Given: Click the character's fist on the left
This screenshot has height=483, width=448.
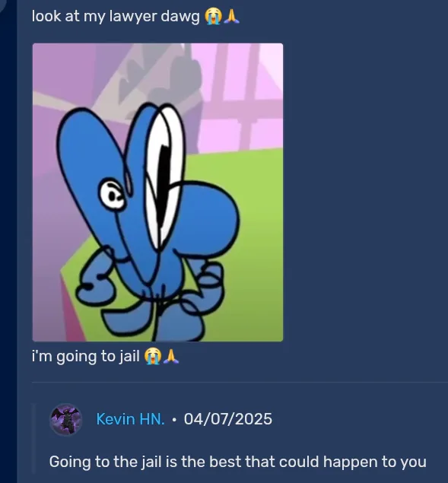Looking at the screenshot, I should click(x=94, y=282).
